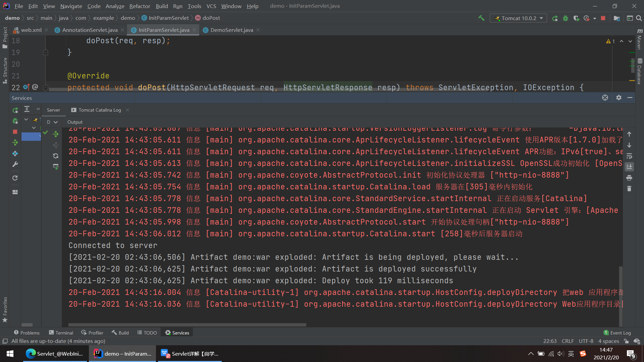Toggle the Project tool window

pos(5,38)
